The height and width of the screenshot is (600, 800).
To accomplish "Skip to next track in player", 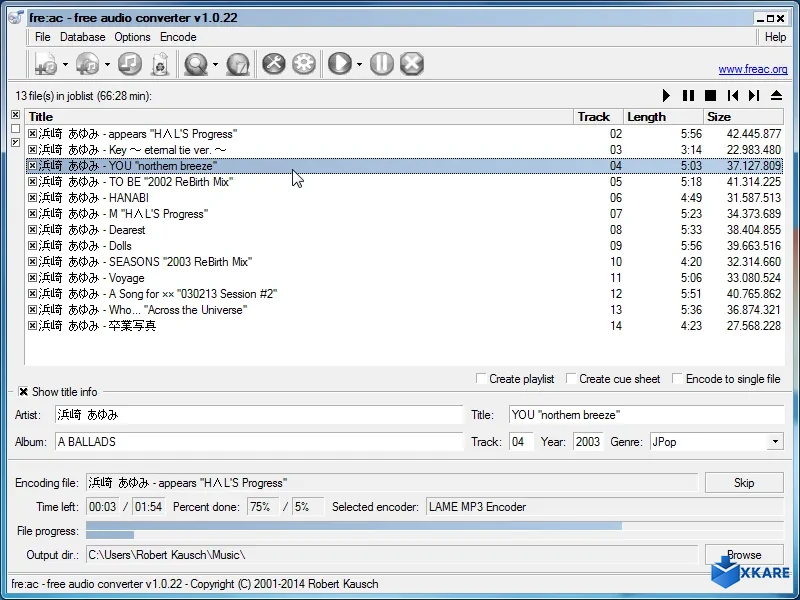I will click(x=754, y=95).
